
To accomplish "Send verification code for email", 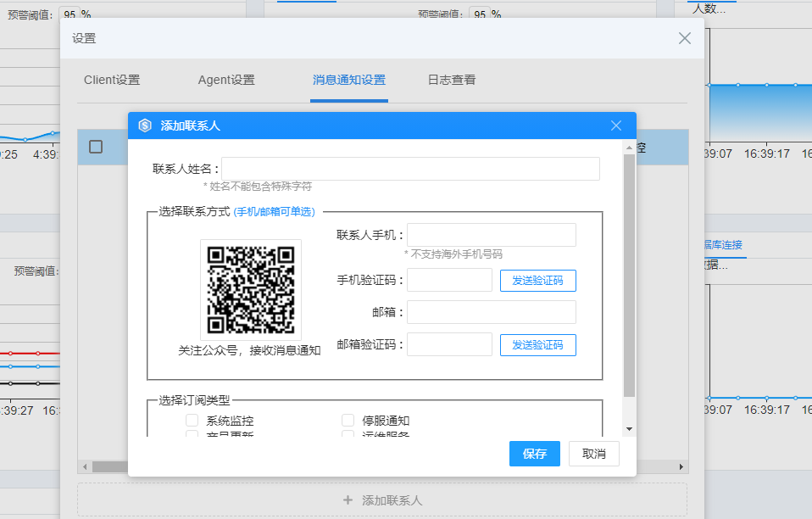I will [x=537, y=345].
